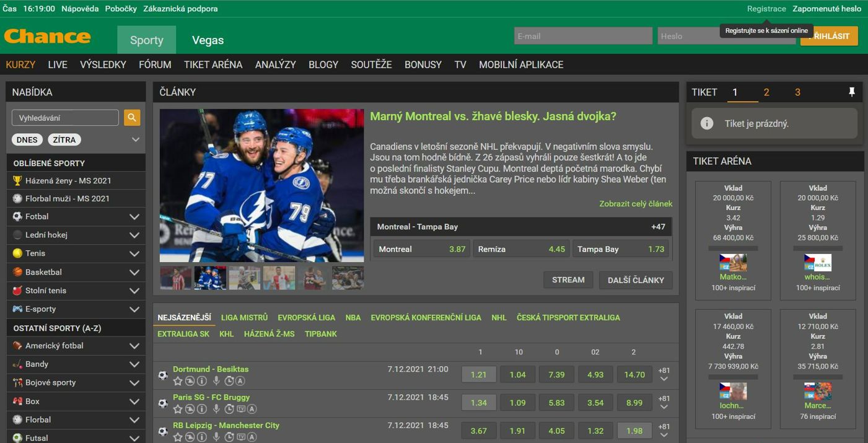Open info icon for Paris SG - FC Bruggy
This screenshot has height=443, width=868.
click(x=201, y=409)
